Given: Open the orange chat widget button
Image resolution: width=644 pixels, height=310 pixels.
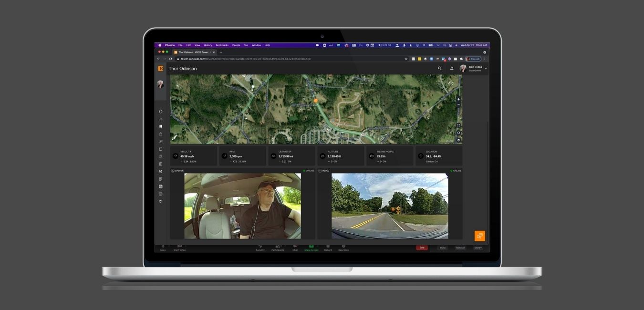Looking at the screenshot, I should coord(480,236).
